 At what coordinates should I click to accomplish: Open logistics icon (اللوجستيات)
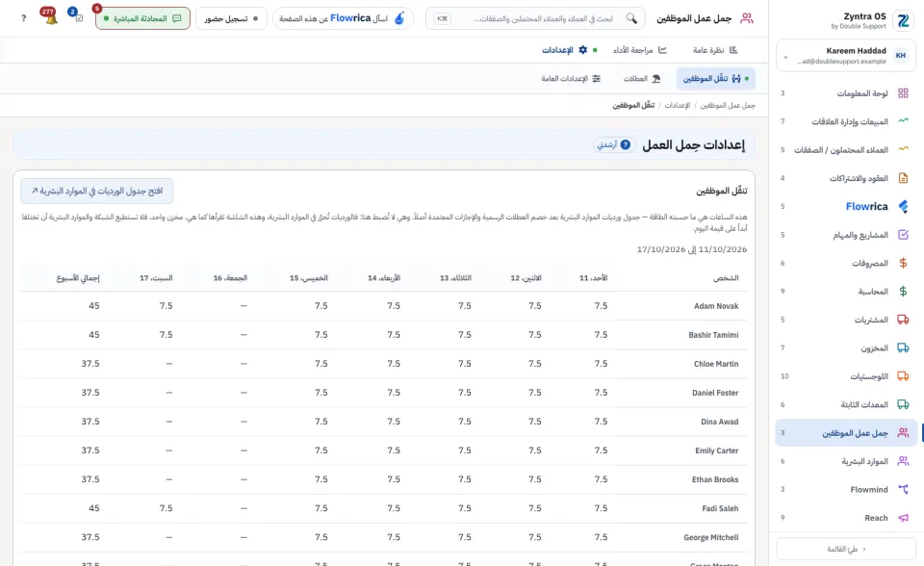pyautogui.click(x=903, y=376)
